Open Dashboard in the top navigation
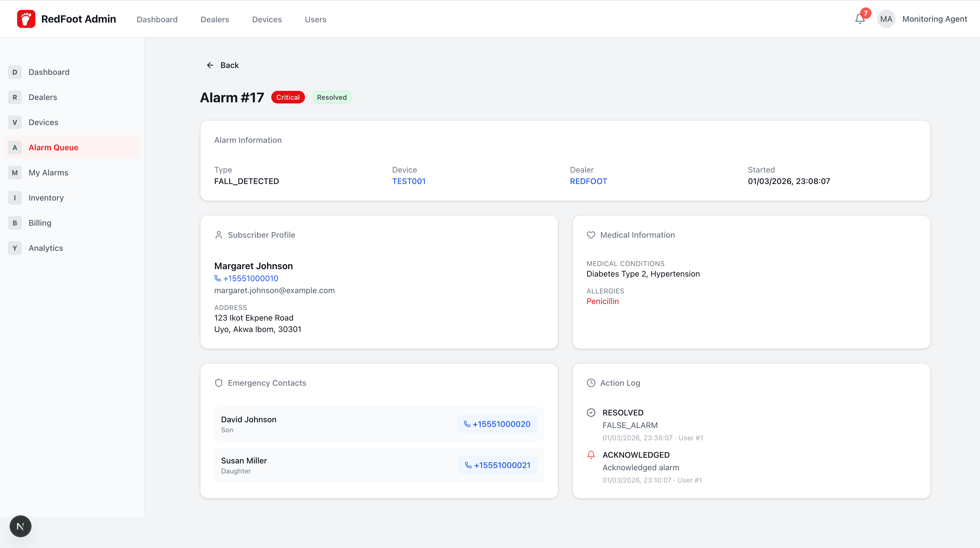The width and height of the screenshot is (980, 548). click(x=157, y=19)
